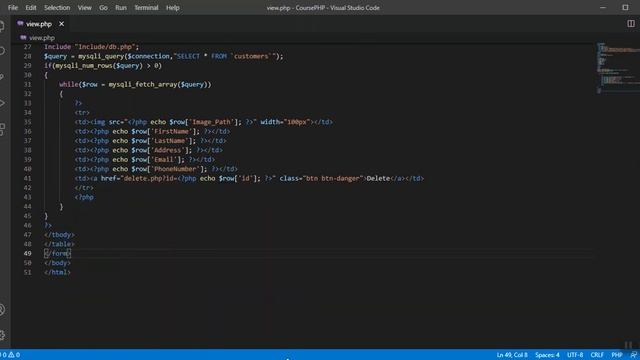
Task: Click the PHP file icon in breadcrumb
Action: click(x=23, y=38)
